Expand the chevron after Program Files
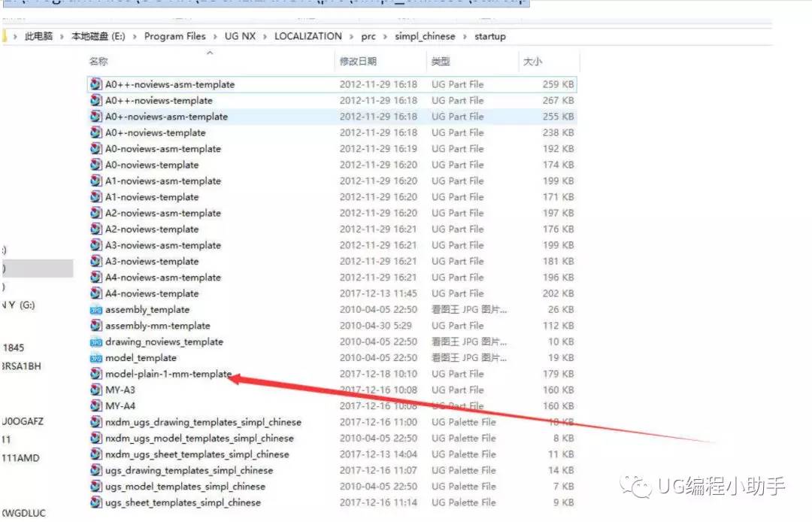The height and width of the screenshot is (522, 812). coord(215,37)
